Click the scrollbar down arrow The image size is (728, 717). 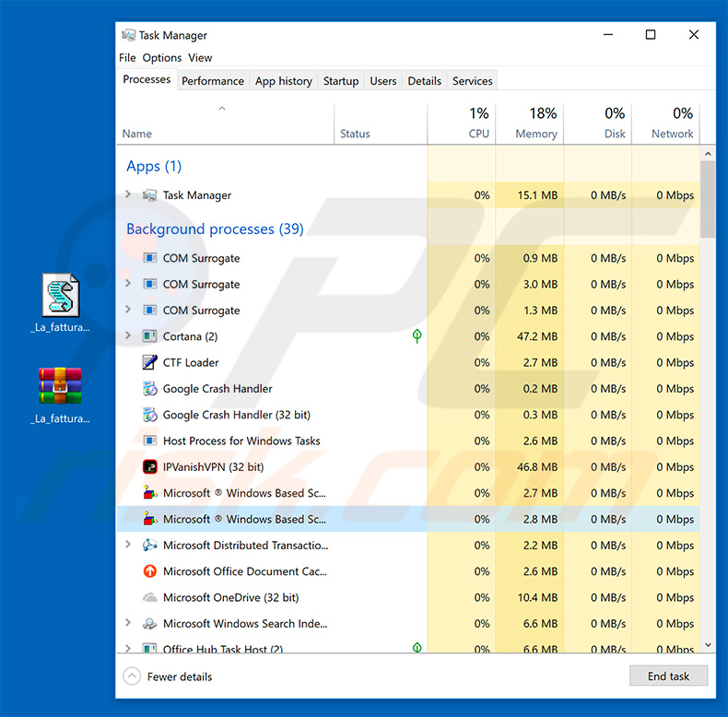point(708,644)
